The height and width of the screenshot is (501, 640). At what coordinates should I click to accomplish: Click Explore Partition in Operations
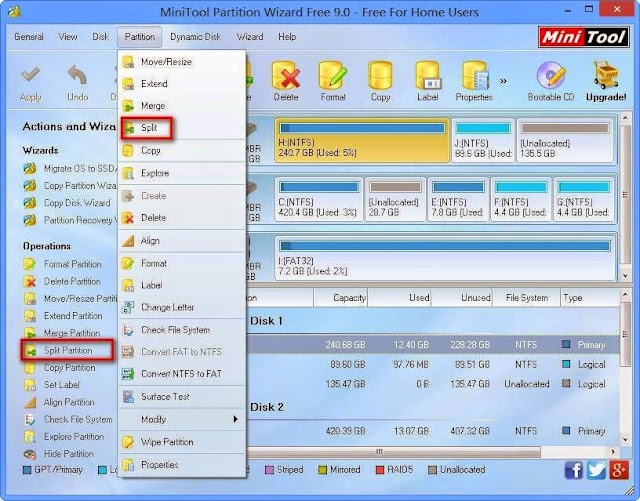pyautogui.click(x=64, y=436)
